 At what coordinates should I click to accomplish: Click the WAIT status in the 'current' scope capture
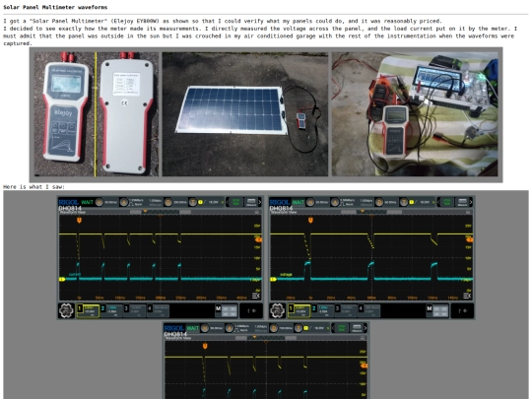pyautogui.click(x=88, y=202)
